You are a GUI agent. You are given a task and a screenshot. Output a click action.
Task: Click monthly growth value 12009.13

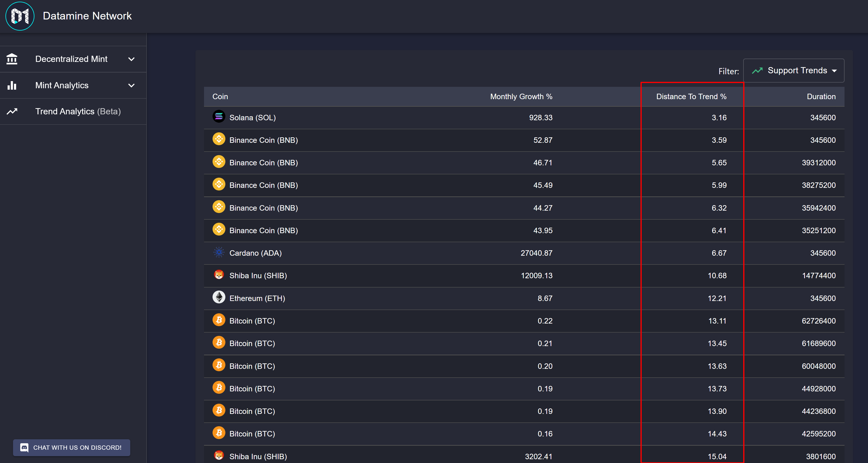pos(536,276)
